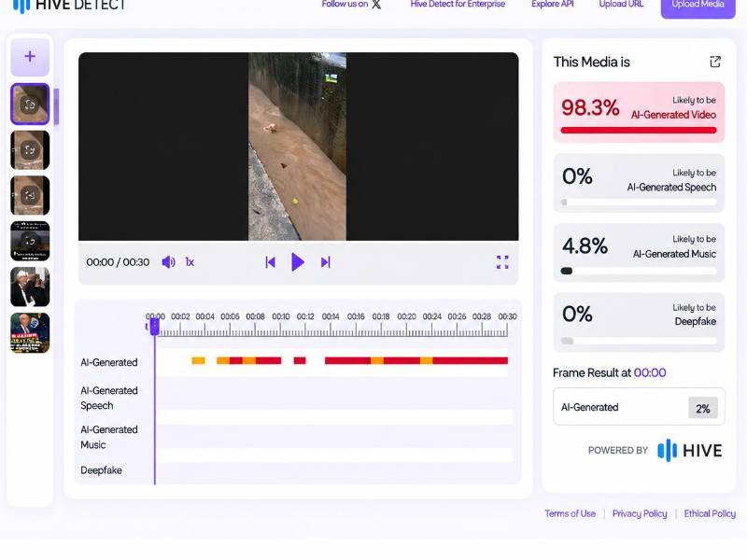Screen dimensions: 747x560
Task: Skip to next frame icon
Action: coord(325,262)
